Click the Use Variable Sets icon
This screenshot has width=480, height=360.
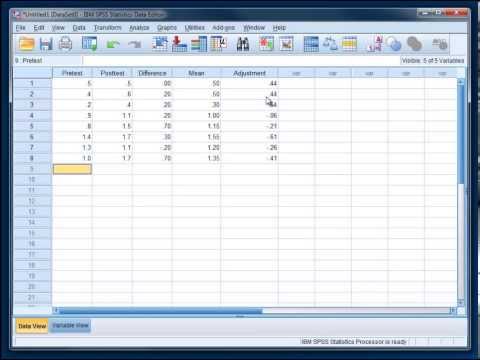coord(394,44)
